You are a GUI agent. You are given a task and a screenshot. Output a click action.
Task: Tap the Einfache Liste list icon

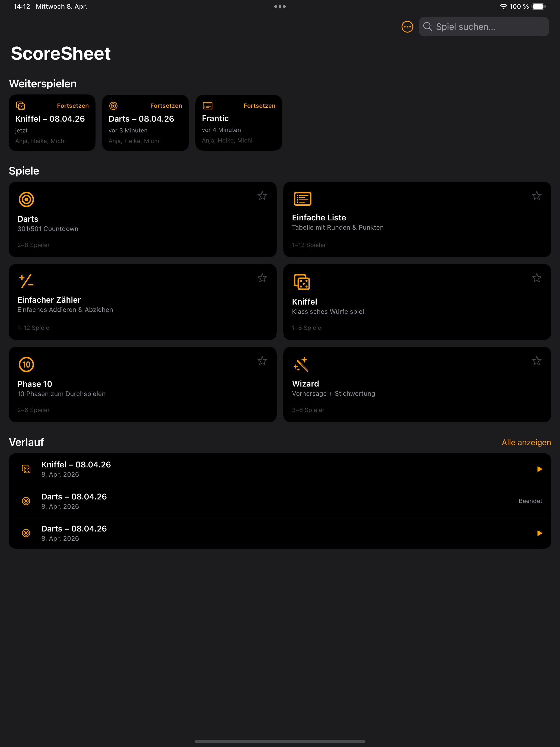pyautogui.click(x=303, y=199)
